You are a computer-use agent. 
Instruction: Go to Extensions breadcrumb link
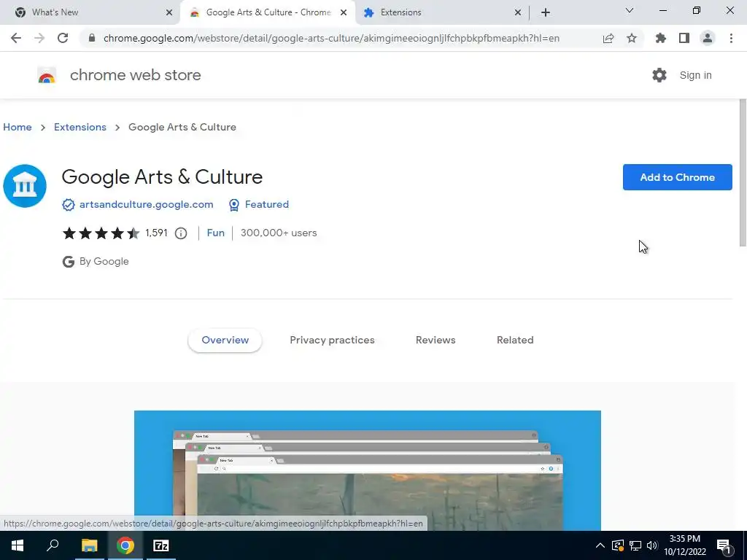(x=80, y=127)
